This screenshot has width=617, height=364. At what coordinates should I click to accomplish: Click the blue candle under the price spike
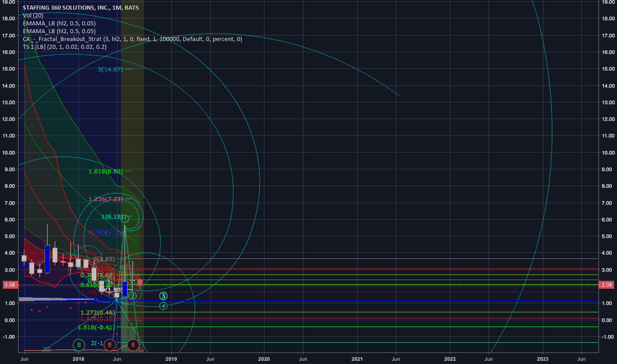[124, 289]
